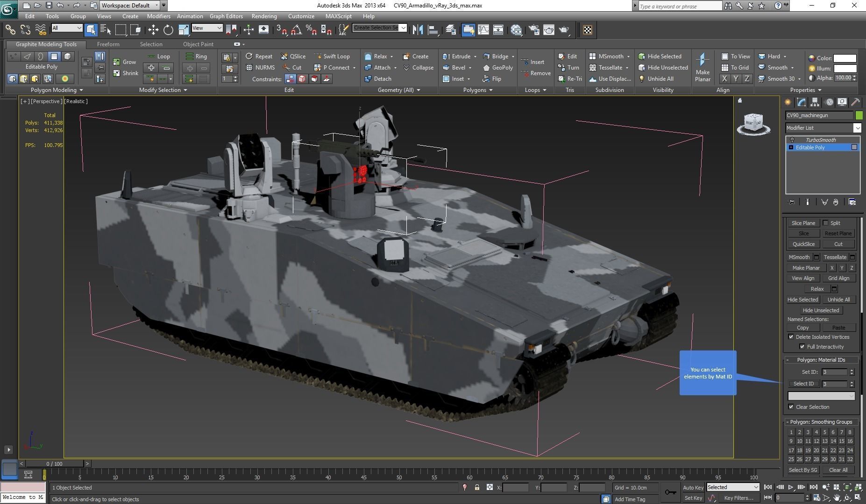The width and height of the screenshot is (866, 504).
Task: Open the Modifiers menu
Action: tap(158, 16)
